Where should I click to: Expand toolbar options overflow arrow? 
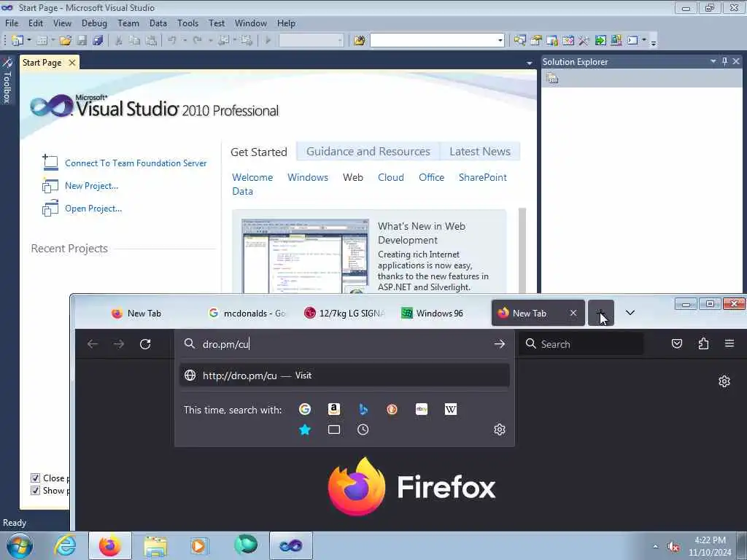pyautogui.click(x=654, y=42)
